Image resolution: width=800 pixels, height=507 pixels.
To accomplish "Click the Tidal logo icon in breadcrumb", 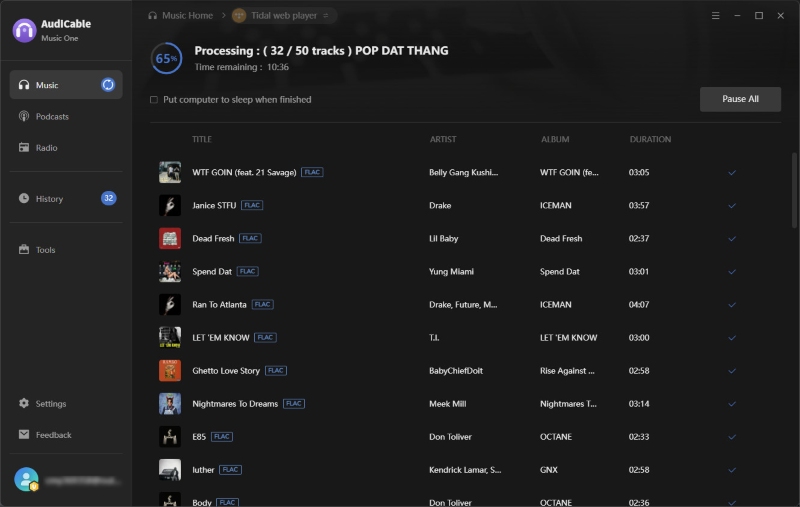I will tap(239, 15).
